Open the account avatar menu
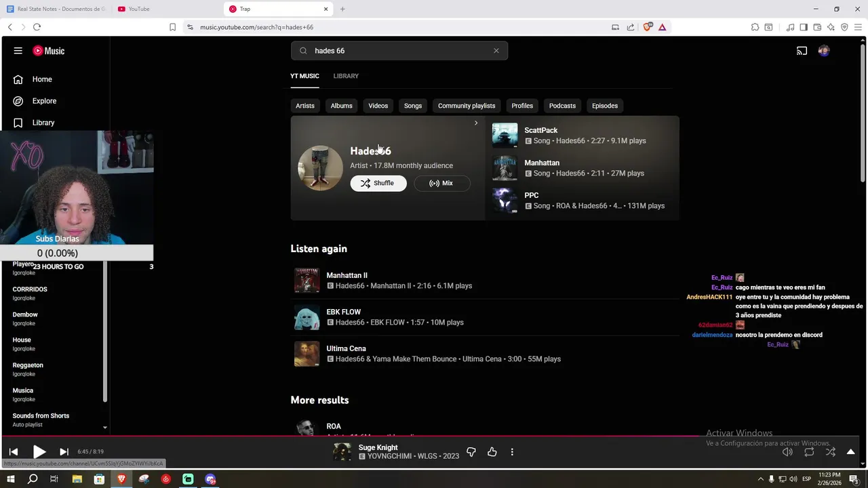Viewport: 868px width, 488px height. 824,51
